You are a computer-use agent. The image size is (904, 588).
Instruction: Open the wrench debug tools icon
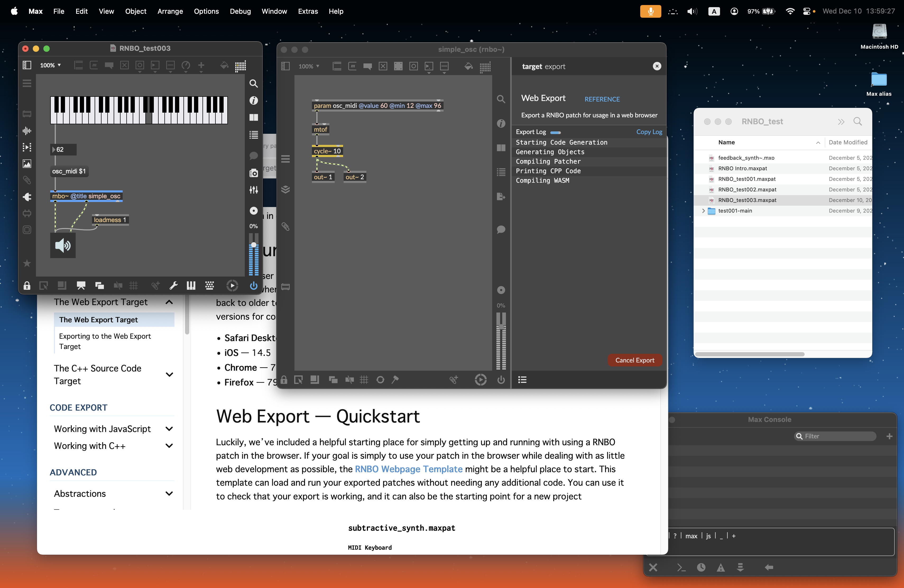point(174,286)
